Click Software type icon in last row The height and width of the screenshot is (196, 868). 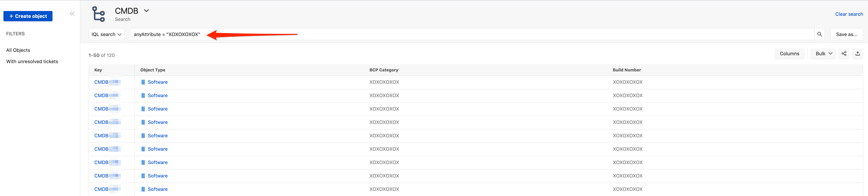143,189
